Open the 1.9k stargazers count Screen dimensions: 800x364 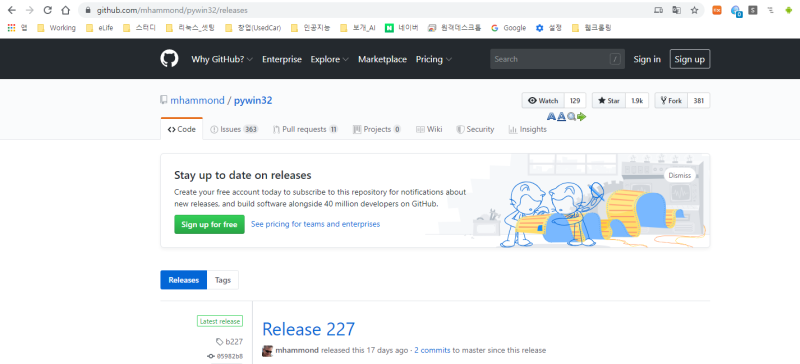point(637,101)
